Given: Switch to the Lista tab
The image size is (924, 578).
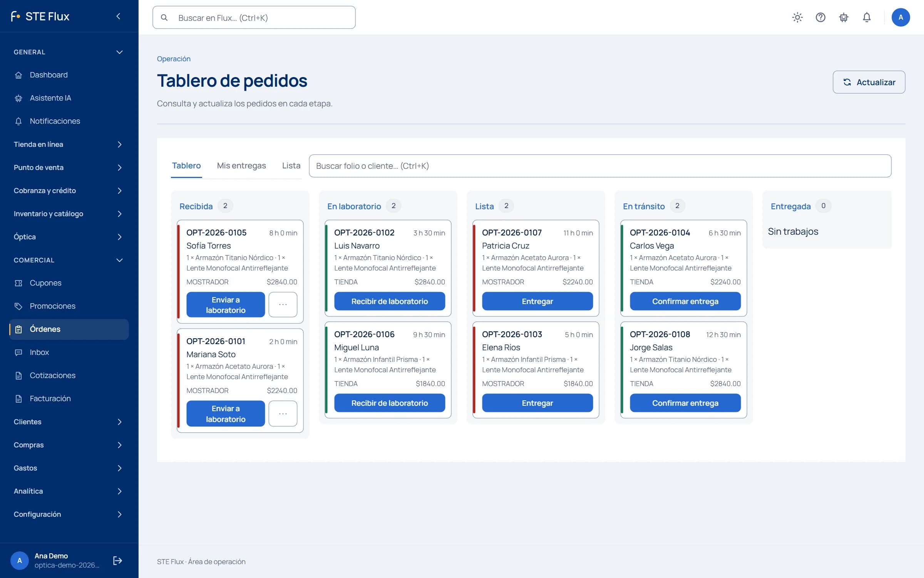Looking at the screenshot, I should tap(291, 166).
